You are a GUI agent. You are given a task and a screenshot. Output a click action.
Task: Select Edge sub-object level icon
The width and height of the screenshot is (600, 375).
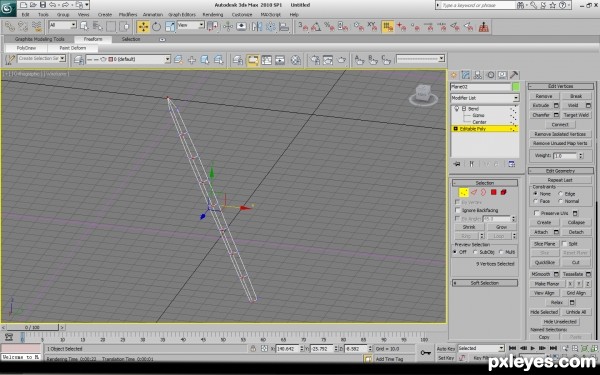pyautogui.click(x=474, y=192)
